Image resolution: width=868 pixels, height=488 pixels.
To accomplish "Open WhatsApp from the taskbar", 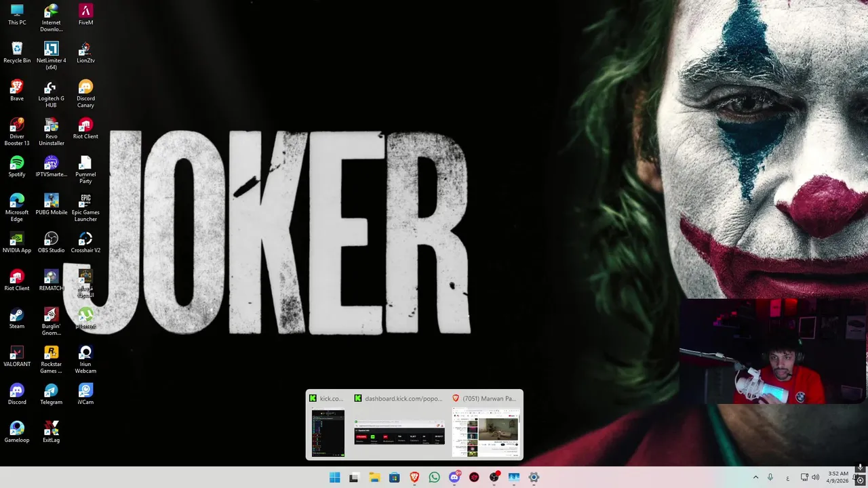I will coord(434,477).
